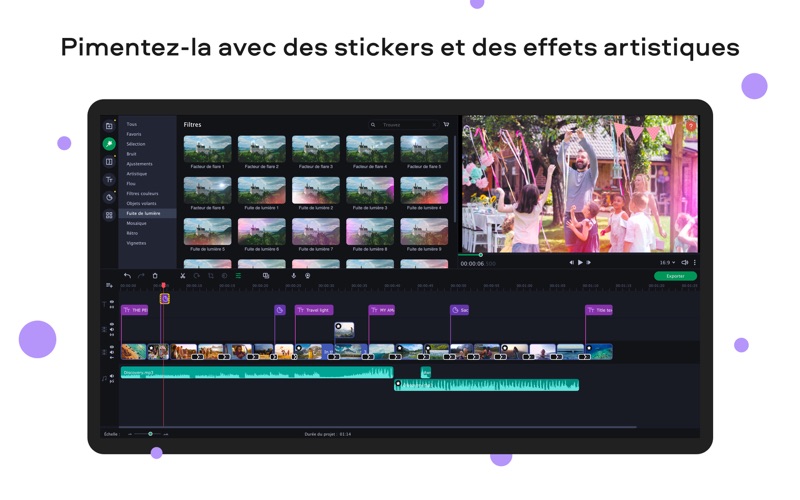Open the red help question icon
Screen dimensions: 800x500
(x=690, y=126)
